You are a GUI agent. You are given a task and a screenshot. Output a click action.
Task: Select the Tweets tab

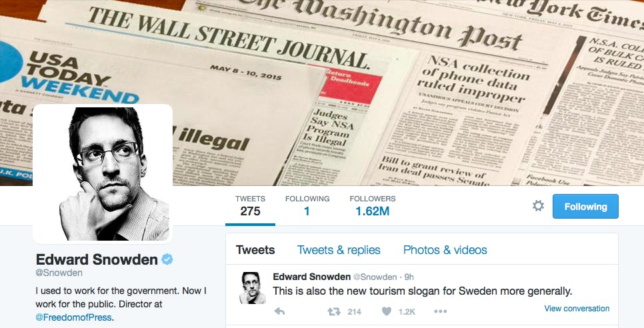[255, 250]
